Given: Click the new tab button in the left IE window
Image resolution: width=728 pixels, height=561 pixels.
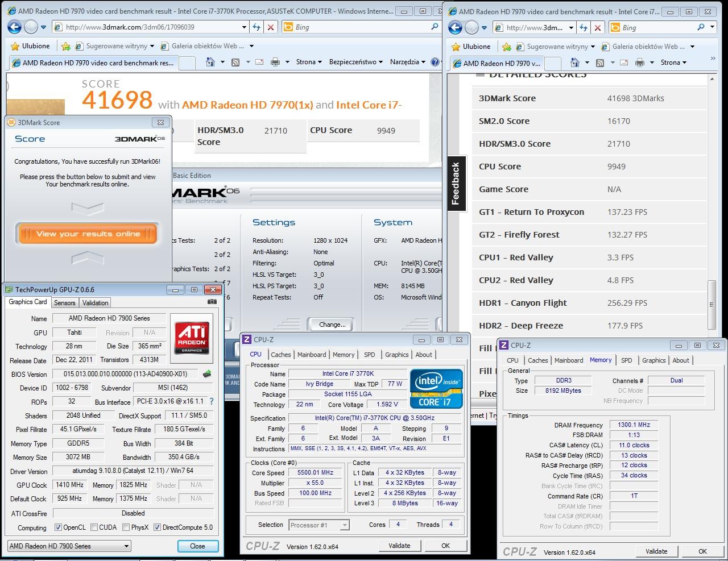Looking at the screenshot, I should coord(186,63).
